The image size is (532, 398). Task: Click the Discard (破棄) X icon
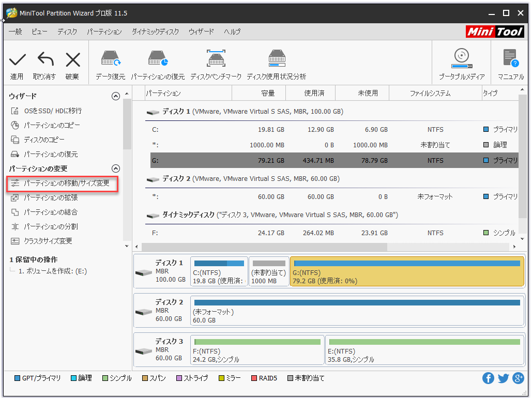(x=72, y=60)
